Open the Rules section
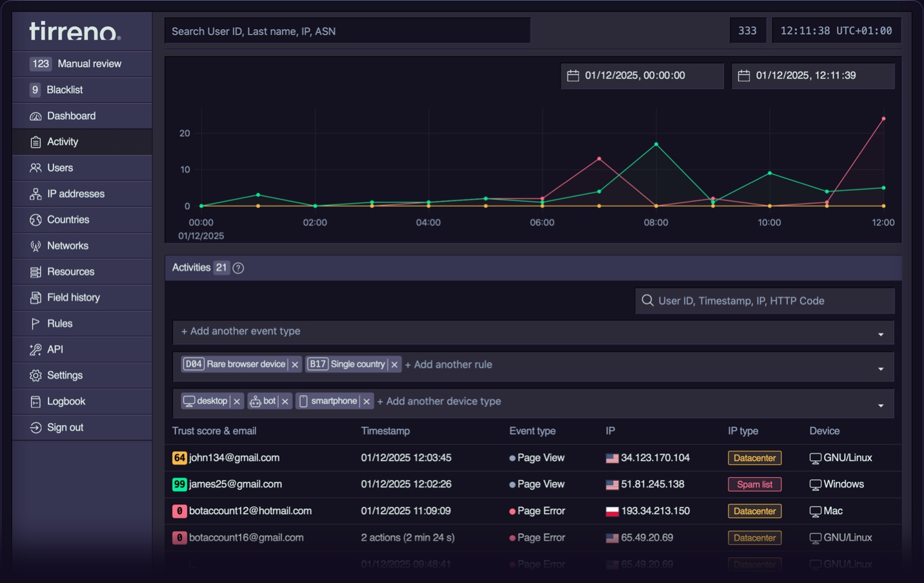 60,323
